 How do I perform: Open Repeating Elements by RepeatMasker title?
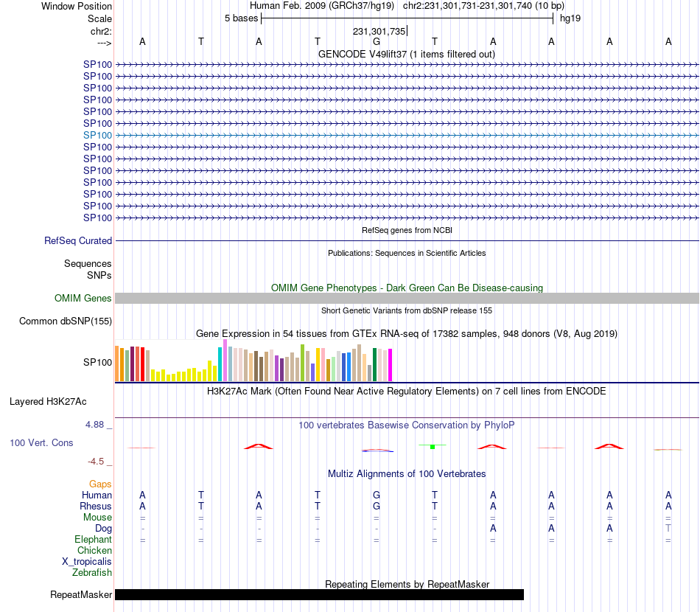[x=407, y=584]
